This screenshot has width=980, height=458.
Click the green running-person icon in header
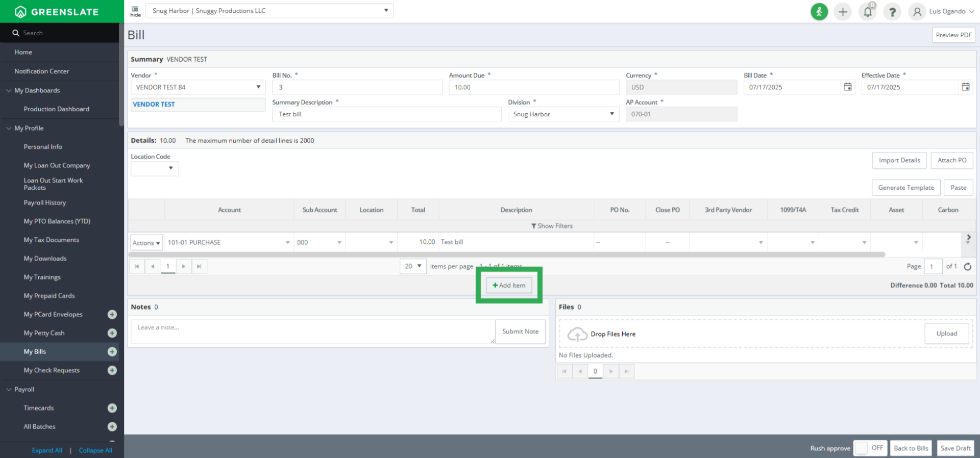point(819,11)
